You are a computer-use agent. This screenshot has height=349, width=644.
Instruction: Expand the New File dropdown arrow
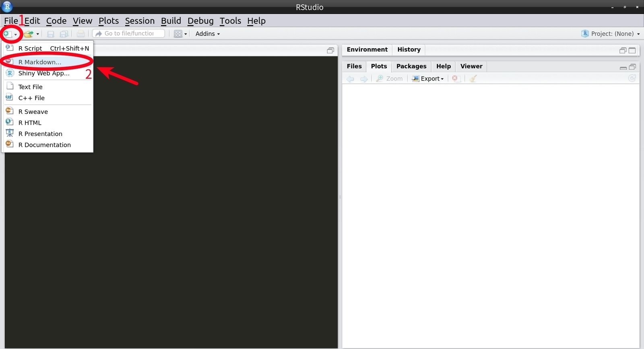click(15, 34)
